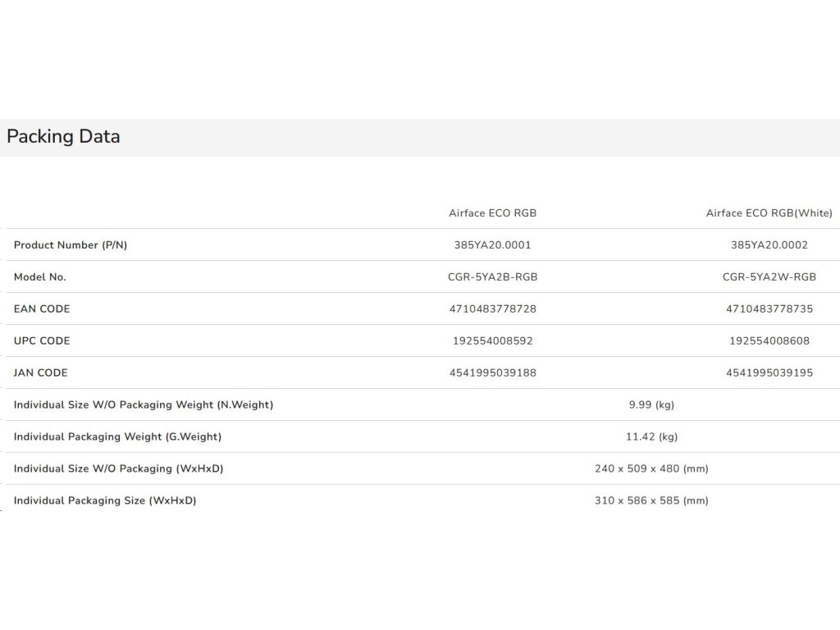Screen dimensions: 840x630
Task: Select the Airface ECO RGB column header
Action: coord(492,213)
